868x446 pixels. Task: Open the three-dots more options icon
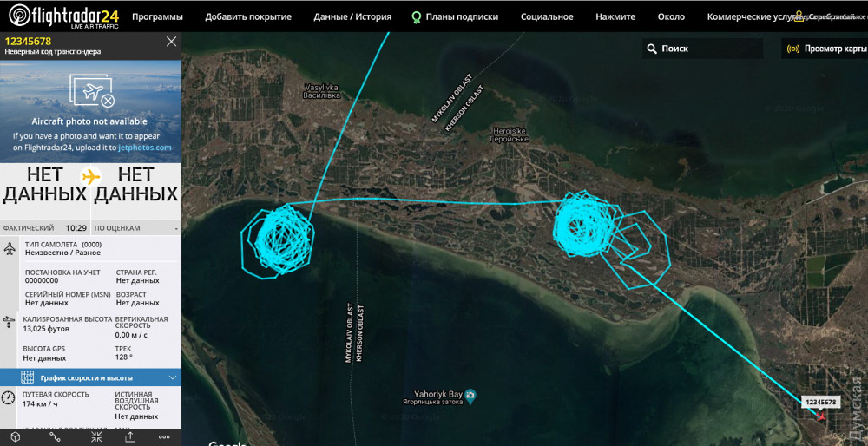[x=164, y=436]
